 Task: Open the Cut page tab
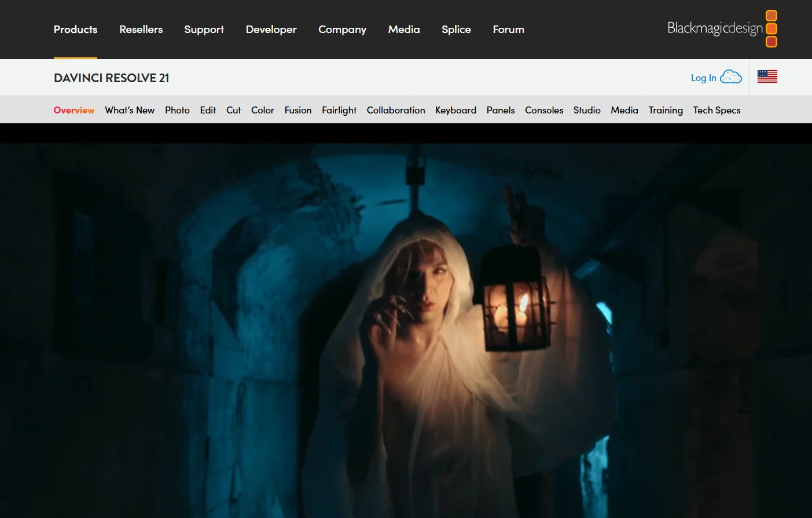233,110
